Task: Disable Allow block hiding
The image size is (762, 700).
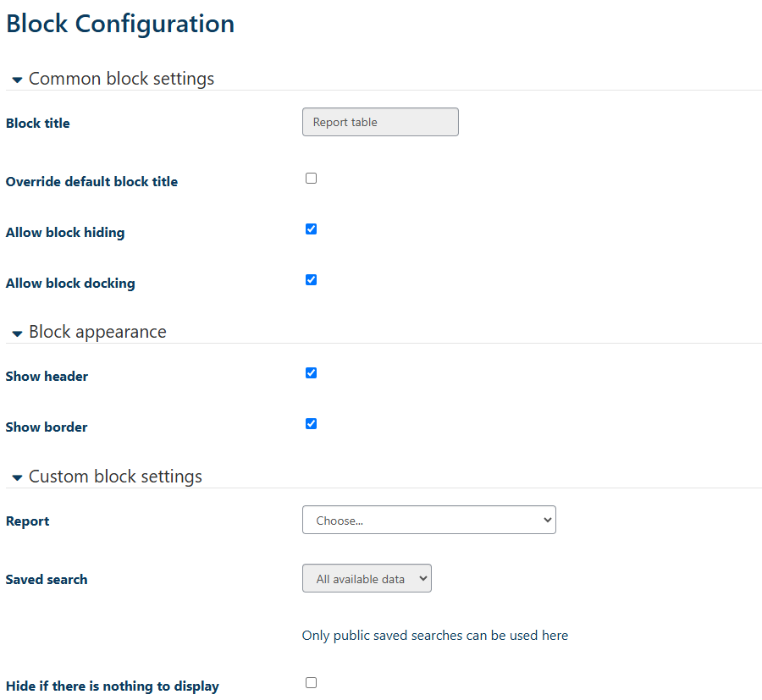Action: [311, 229]
